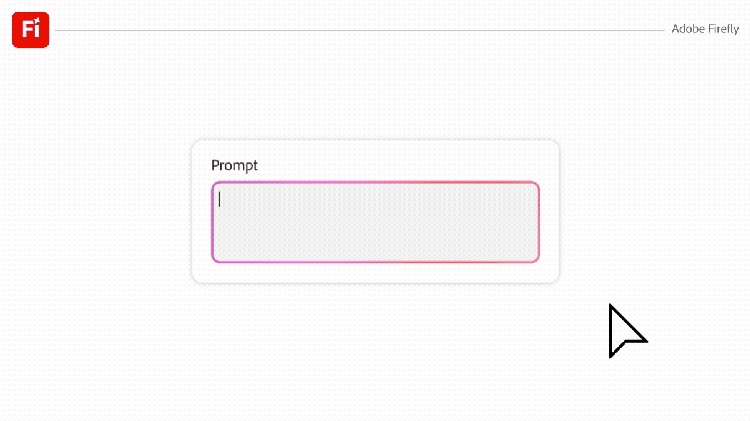Screen dimensions: 750x421
Task: Click the "Prompt" label above the field
Action: tap(234, 165)
